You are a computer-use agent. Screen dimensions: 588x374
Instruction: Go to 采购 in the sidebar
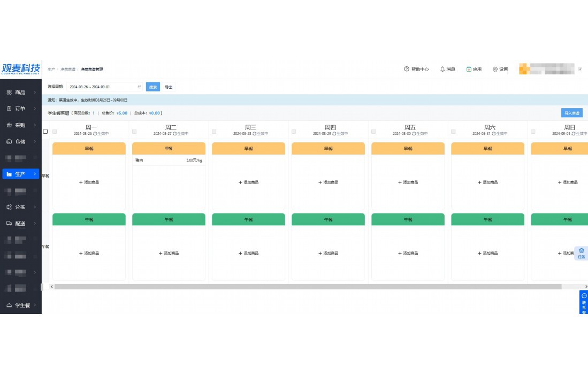(20, 125)
